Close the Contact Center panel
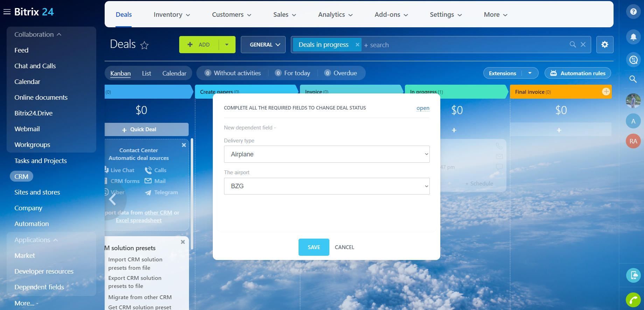This screenshot has width=644, height=310. click(184, 145)
